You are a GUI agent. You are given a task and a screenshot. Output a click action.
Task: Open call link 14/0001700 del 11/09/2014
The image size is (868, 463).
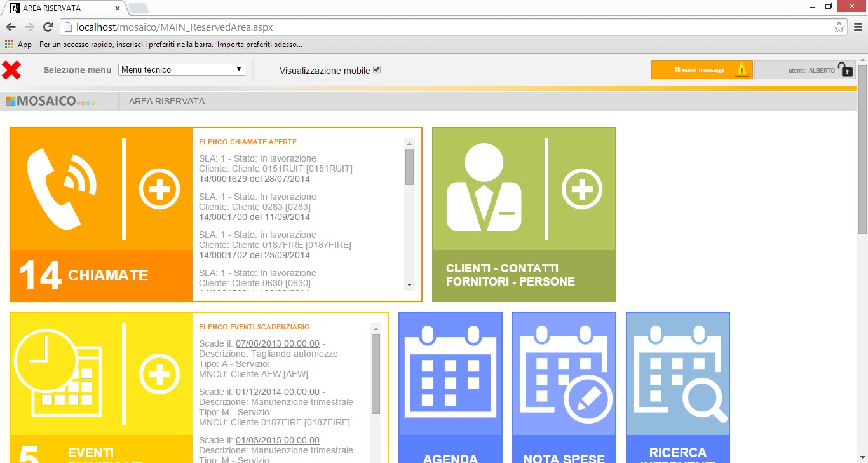tap(254, 218)
